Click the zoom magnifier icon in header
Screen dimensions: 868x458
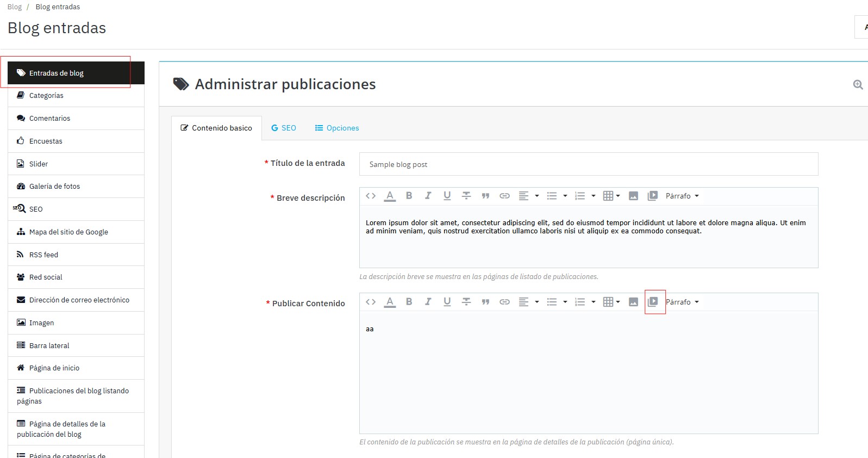click(858, 84)
